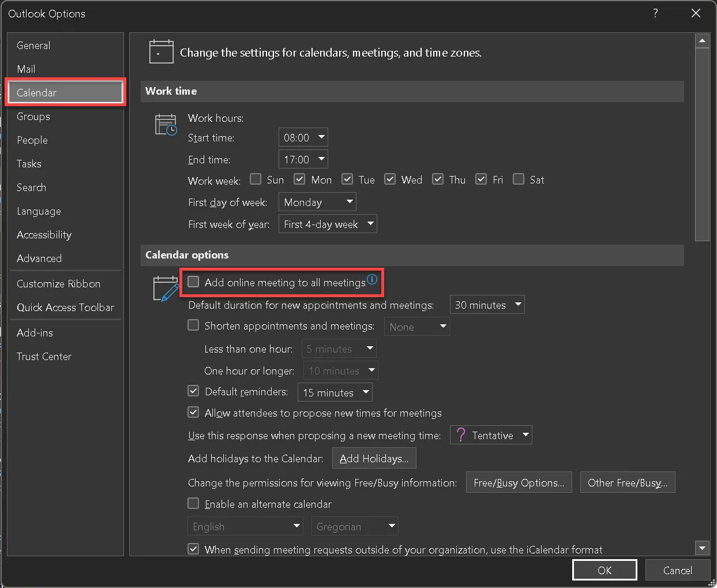The height and width of the screenshot is (588, 717).
Task: Check Enable an alternate calendar
Action: pos(193,503)
